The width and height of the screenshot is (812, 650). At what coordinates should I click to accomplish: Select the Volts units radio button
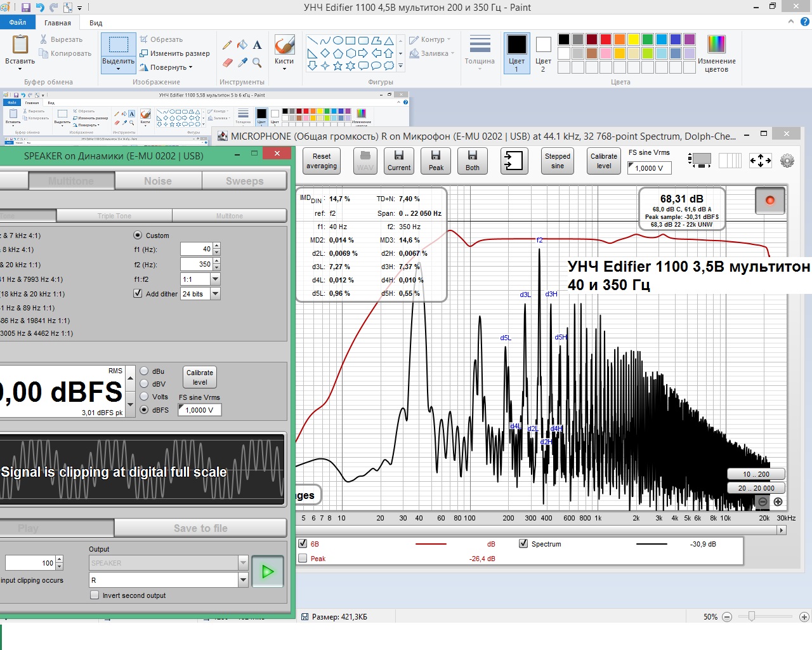[144, 397]
